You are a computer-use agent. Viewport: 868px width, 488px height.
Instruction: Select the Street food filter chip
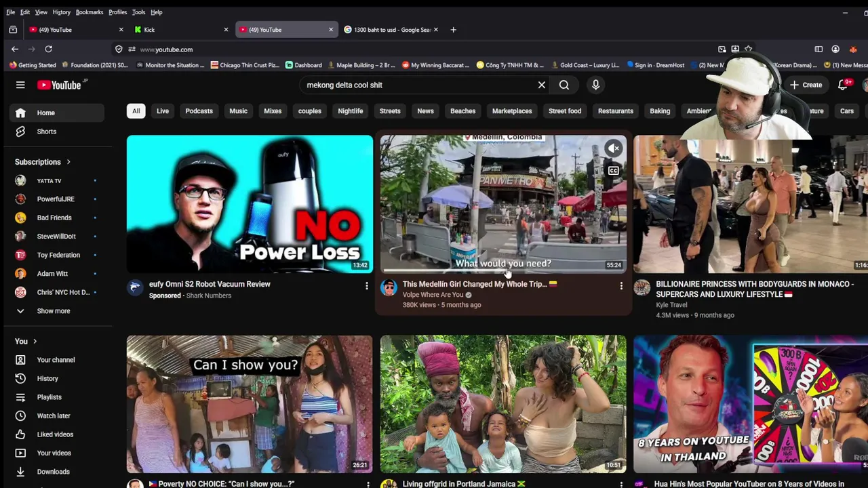point(565,111)
